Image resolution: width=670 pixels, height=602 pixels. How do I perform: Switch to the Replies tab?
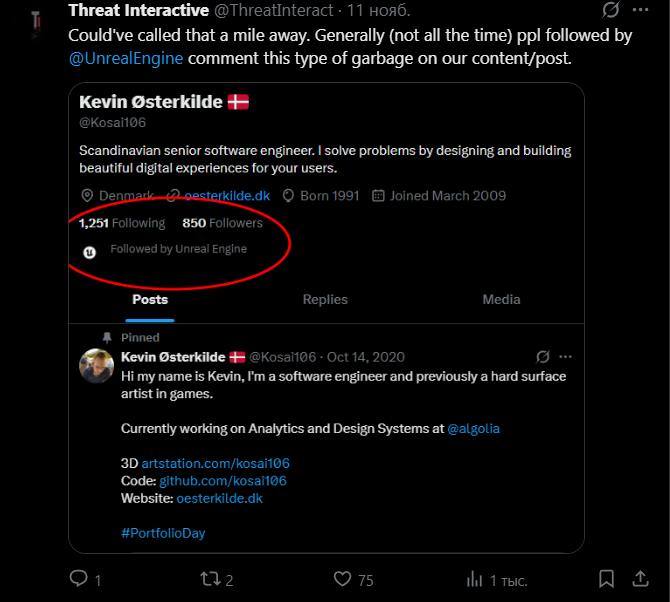pos(325,299)
